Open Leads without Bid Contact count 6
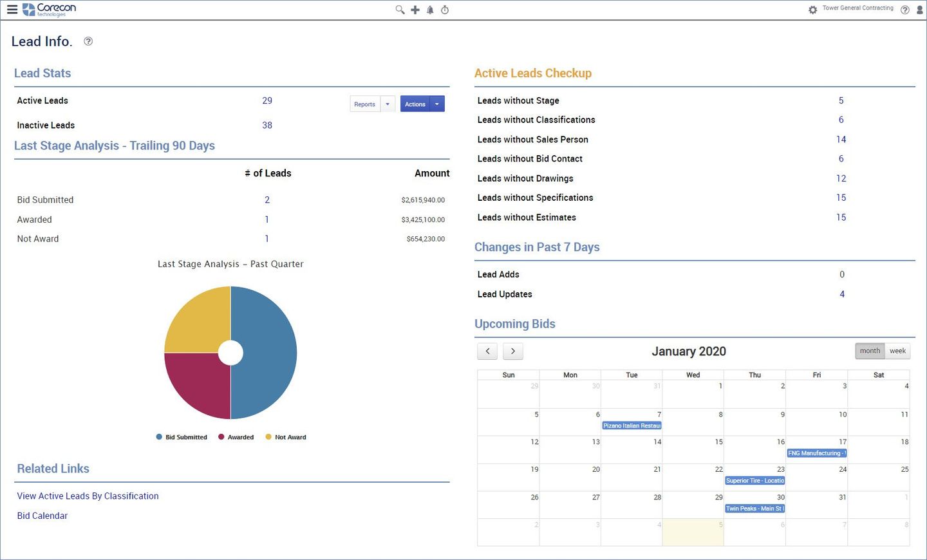The image size is (927, 560). click(x=841, y=158)
